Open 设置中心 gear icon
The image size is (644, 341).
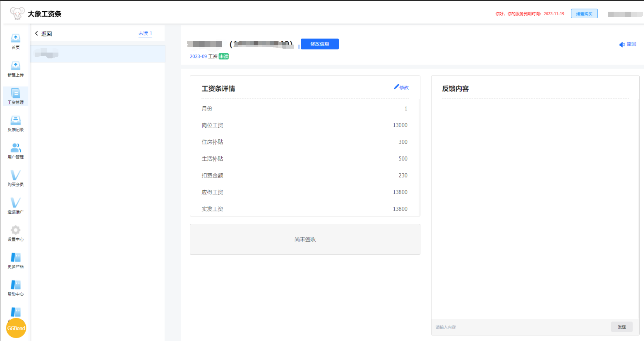click(x=16, y=230)
